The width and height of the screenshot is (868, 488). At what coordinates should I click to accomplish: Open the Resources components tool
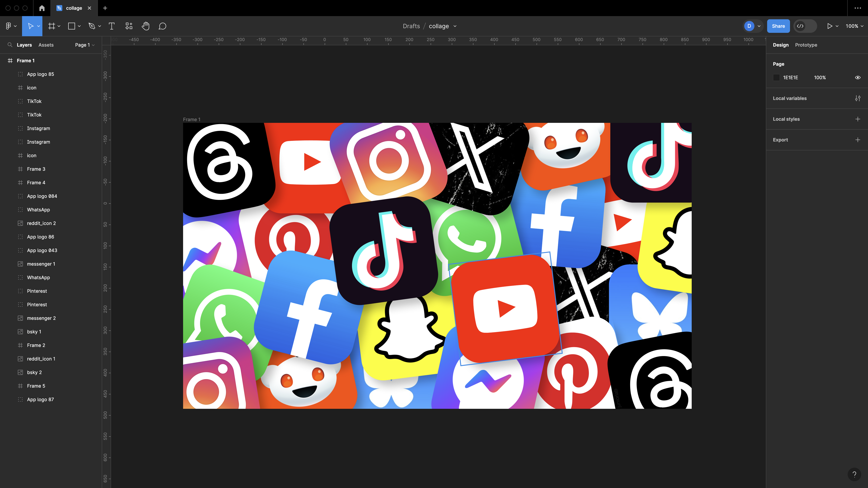pos(129,26)
